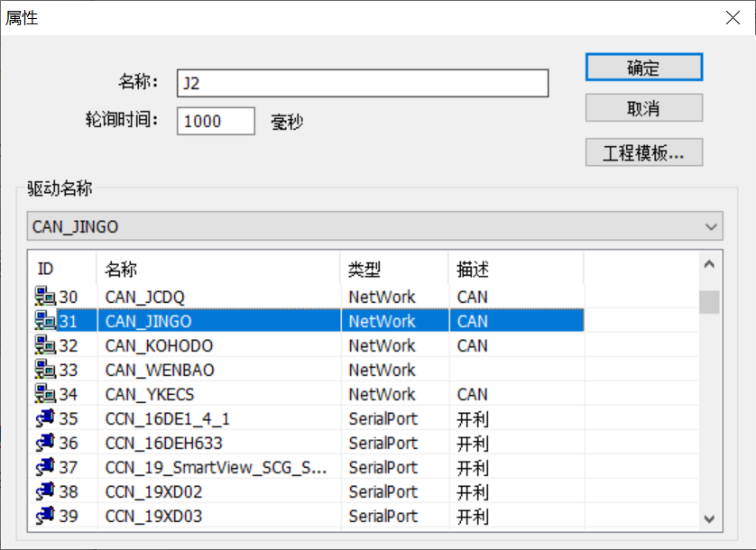This screenshot has width=756, height=550.
Task: Click the network icon for row 30
Action: 45,297
